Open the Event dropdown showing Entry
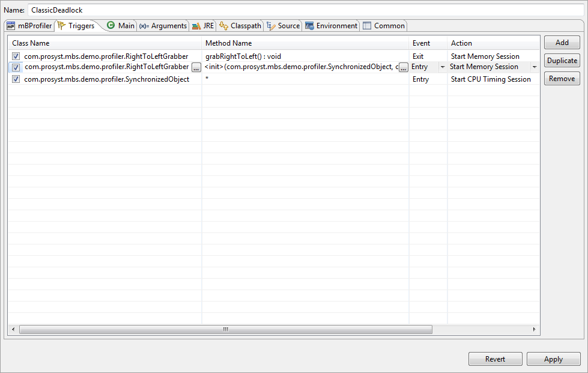 (443, 67)
